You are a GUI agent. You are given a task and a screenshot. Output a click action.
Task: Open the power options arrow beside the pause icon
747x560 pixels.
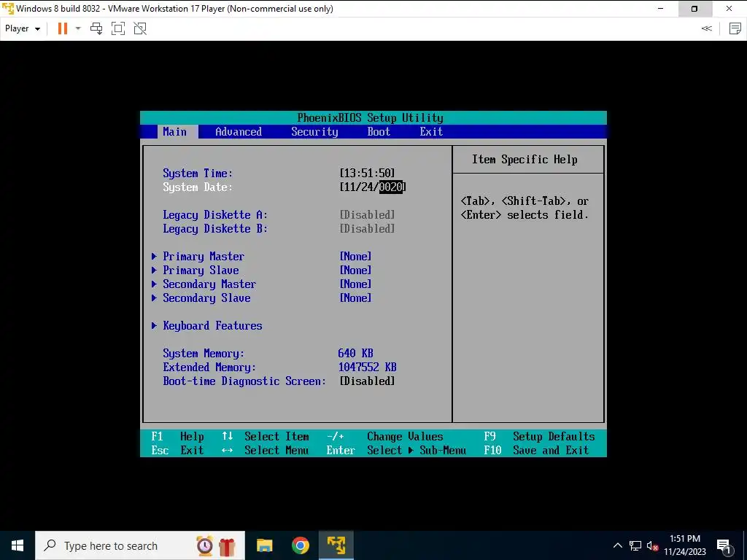point(78,28)
